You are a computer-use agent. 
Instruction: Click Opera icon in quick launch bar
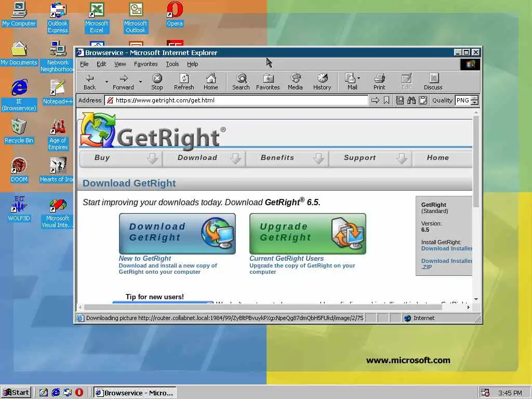coord(79,393)
